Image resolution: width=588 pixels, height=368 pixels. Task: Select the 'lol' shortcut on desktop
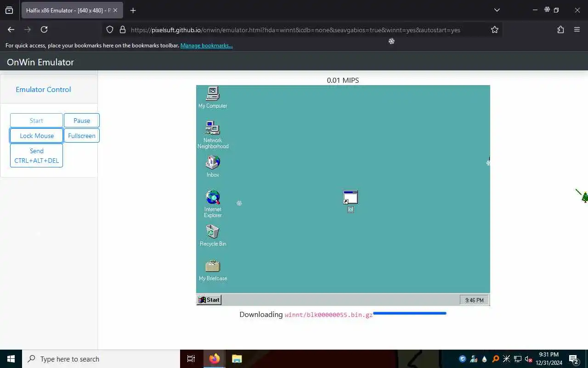(x=351, y=201)
